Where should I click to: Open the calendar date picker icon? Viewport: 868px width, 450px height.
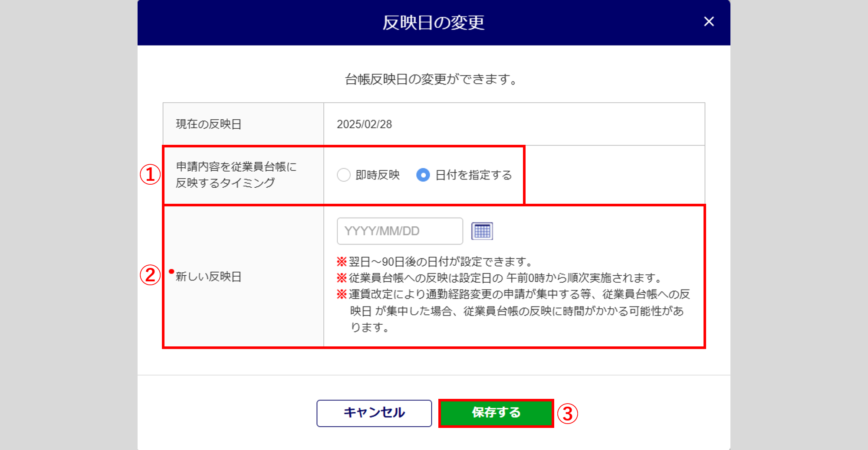482,231
